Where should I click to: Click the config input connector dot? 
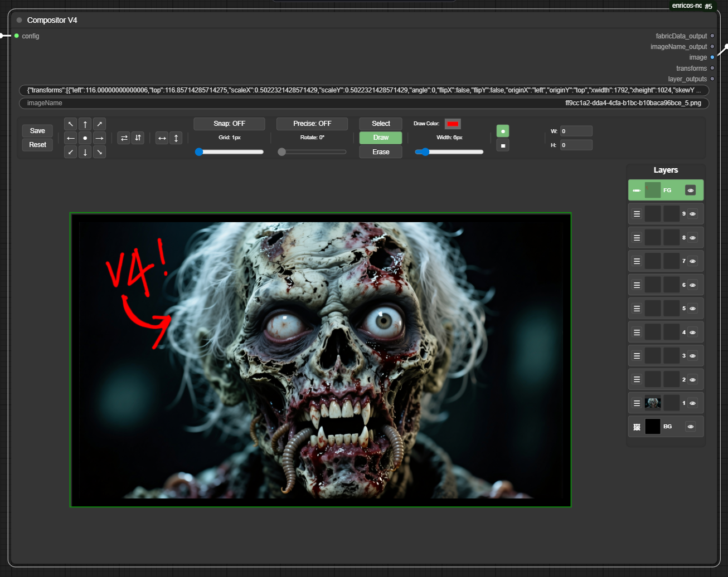(x=17, y=36)
